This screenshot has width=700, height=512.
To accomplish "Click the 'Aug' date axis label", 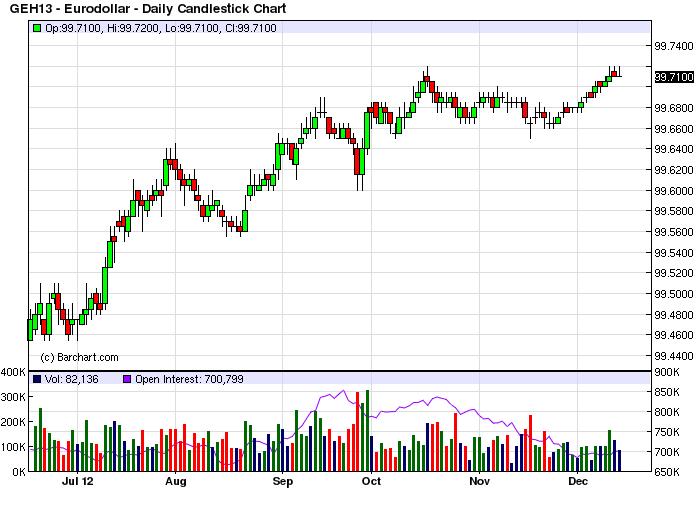I will tap(175, 481).
